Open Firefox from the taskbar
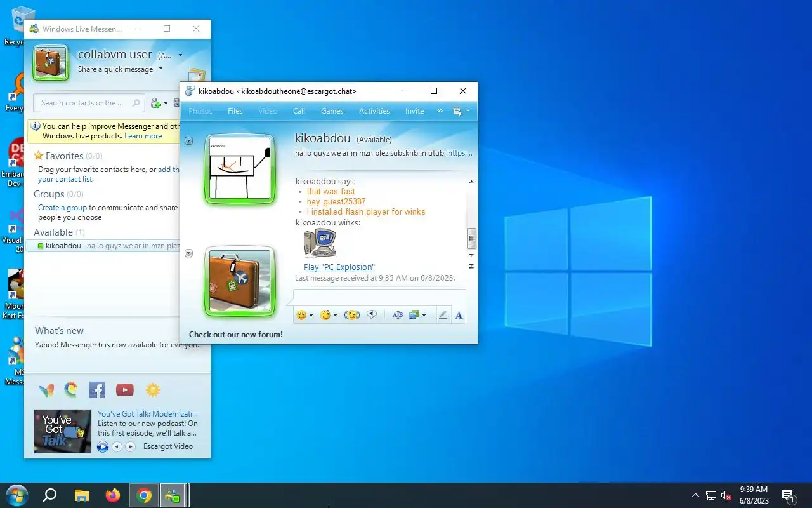 (x=113, y=495)
